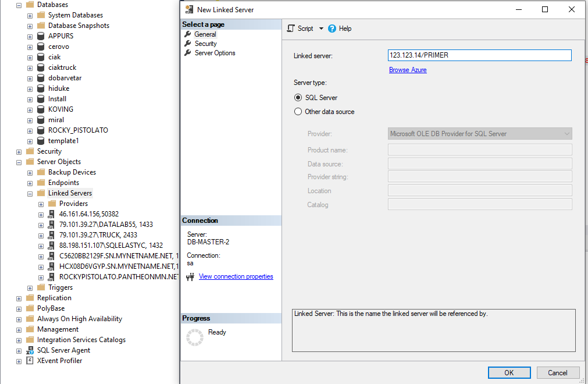Open View connection properties link
This screenshot has height=384, width=588.
tap(236, 276)
